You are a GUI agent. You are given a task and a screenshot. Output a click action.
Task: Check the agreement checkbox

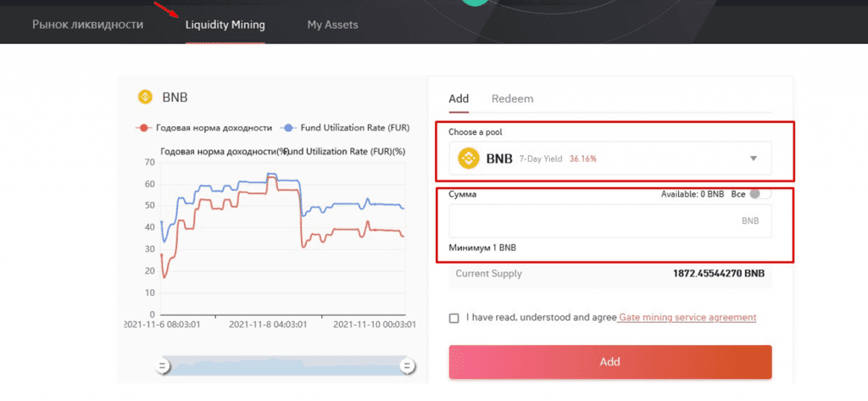click(x=454, y=319)
